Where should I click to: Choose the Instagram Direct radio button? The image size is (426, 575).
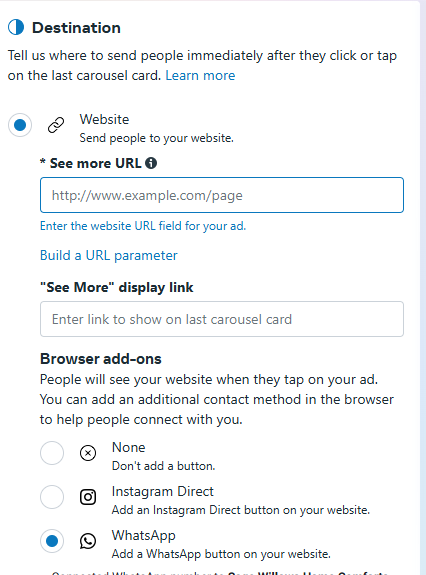[x=52, y=497]
